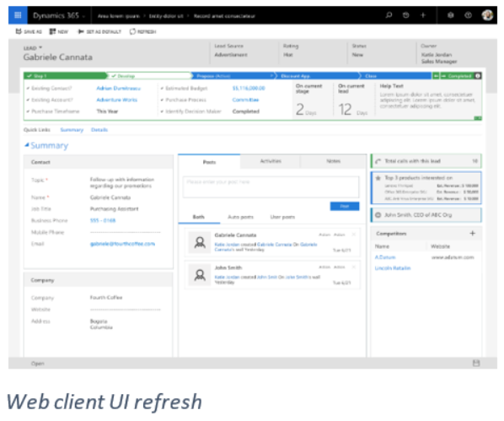Switch to the Activities tab

pos(271,161)
